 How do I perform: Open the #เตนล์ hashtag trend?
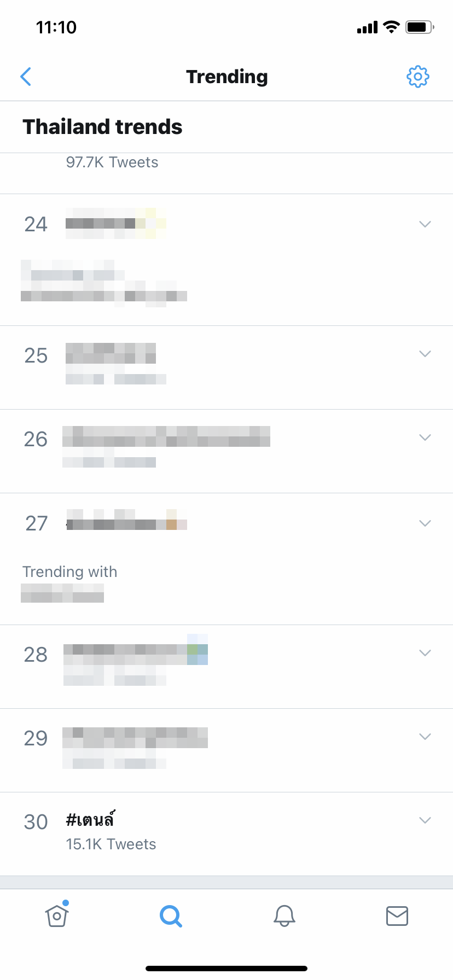point(90,820)
